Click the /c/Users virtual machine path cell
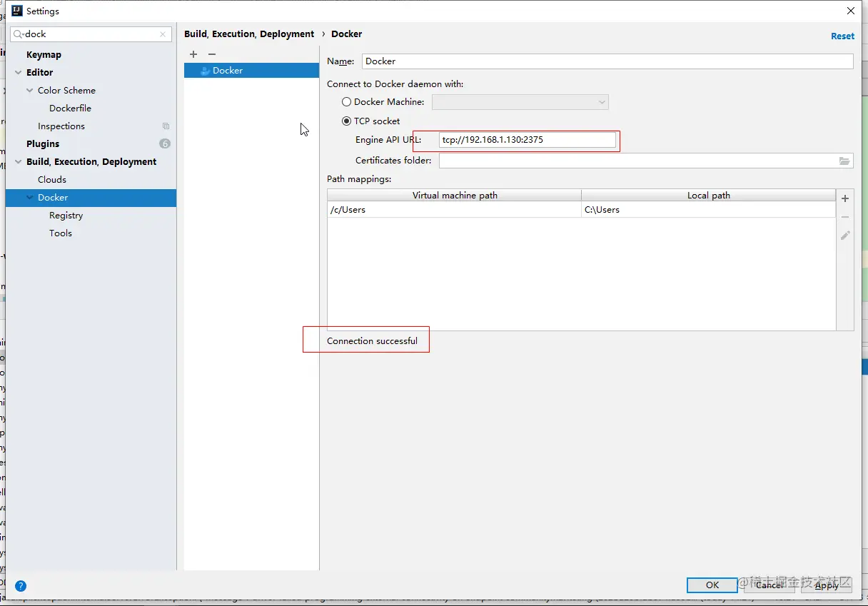Viewport: 868px width, 606px height. tap(455, 210)
